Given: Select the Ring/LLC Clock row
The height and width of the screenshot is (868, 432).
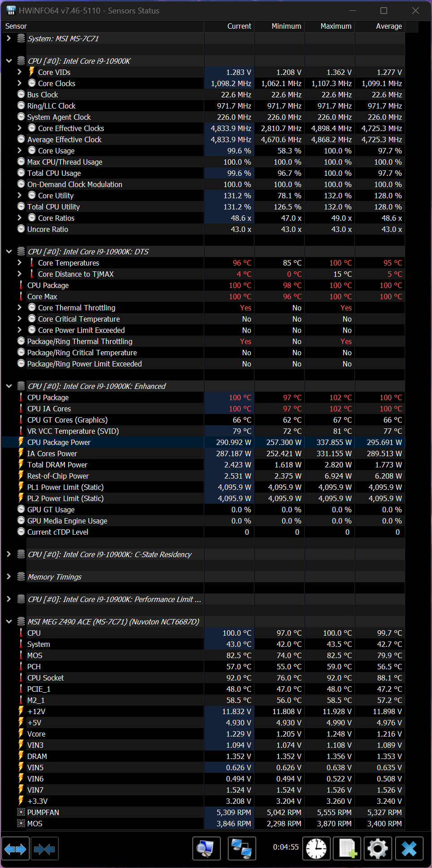Looking at the screenshot, I should click(x=203, y=106).
